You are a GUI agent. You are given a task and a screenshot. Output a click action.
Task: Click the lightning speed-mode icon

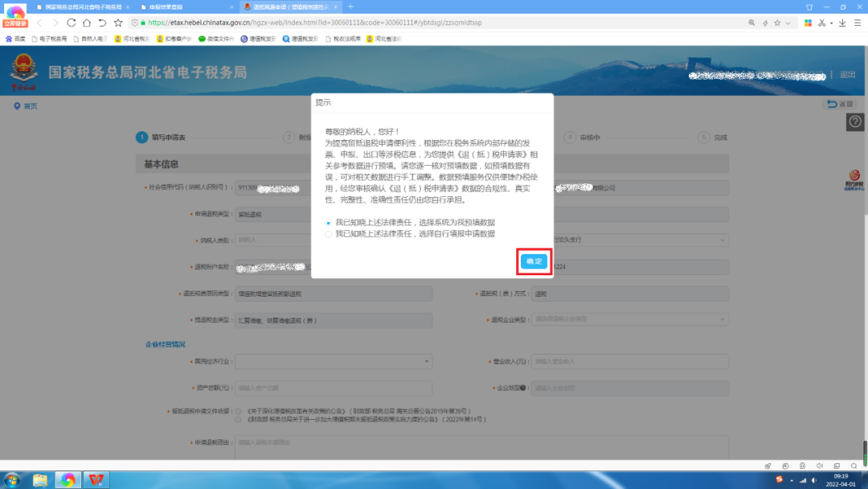[765, 23]
